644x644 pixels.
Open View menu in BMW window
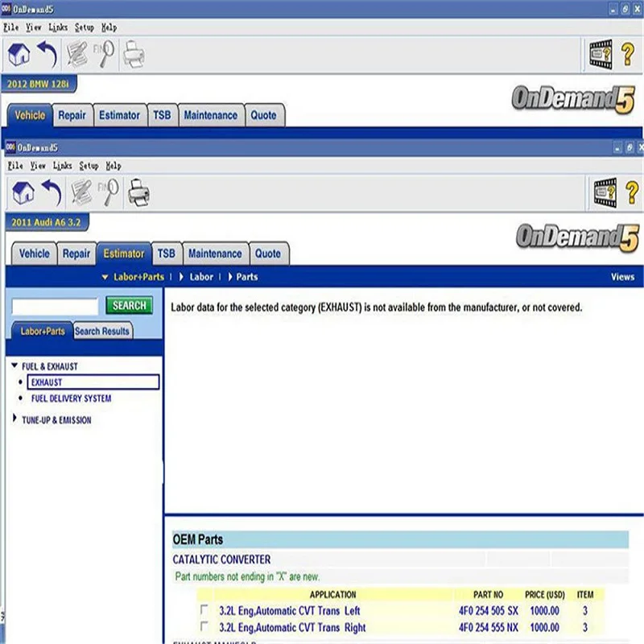tap(34, 27)
